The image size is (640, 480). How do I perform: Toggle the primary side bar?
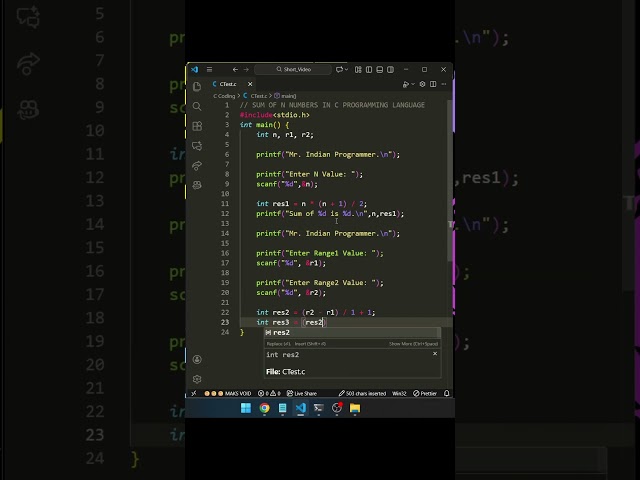point(369,69)
